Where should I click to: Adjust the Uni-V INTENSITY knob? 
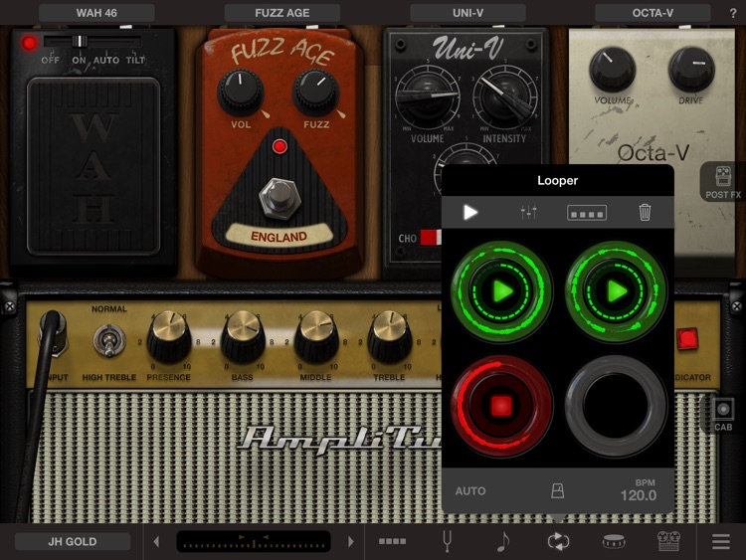(x=504, y=97)
